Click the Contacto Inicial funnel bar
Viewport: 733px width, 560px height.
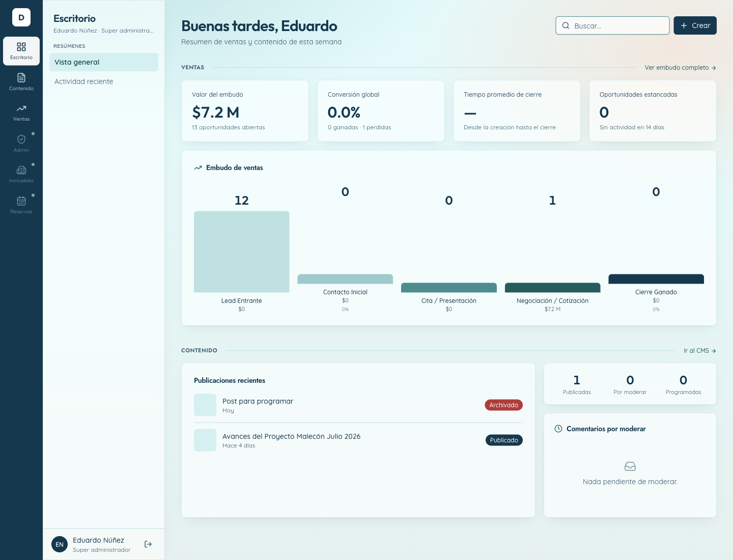click(x=345, y=279)
